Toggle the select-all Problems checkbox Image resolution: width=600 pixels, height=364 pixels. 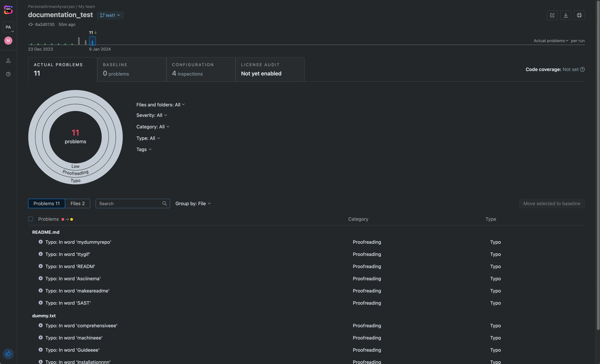click(30, 219)
